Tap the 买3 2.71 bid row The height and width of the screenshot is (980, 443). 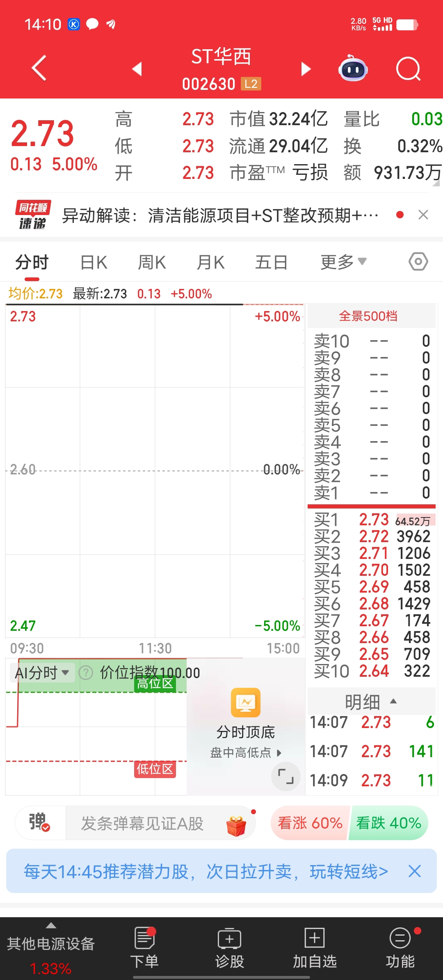(x=371, y=553)
